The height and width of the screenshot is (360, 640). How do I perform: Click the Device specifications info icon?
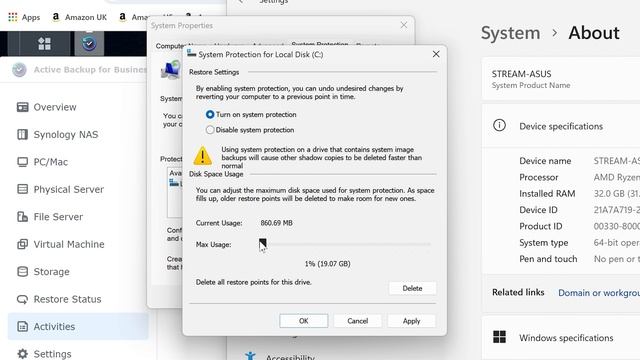tap(499, 125)
